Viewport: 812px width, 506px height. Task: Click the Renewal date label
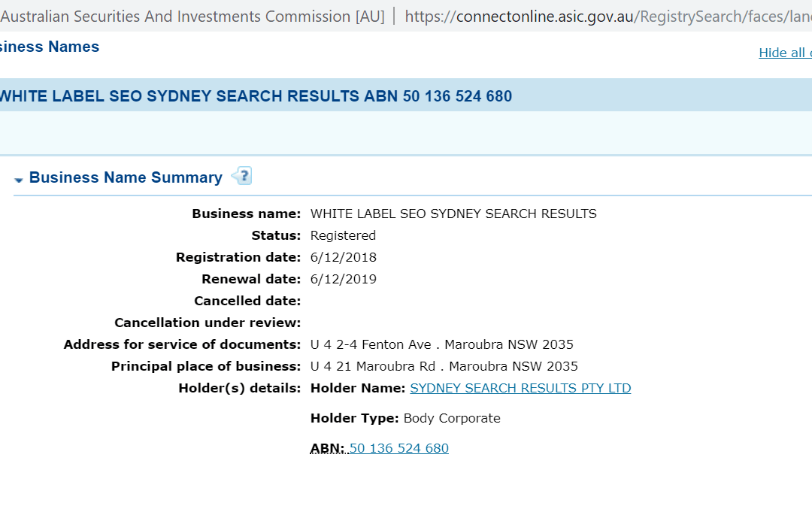[251, 279]
